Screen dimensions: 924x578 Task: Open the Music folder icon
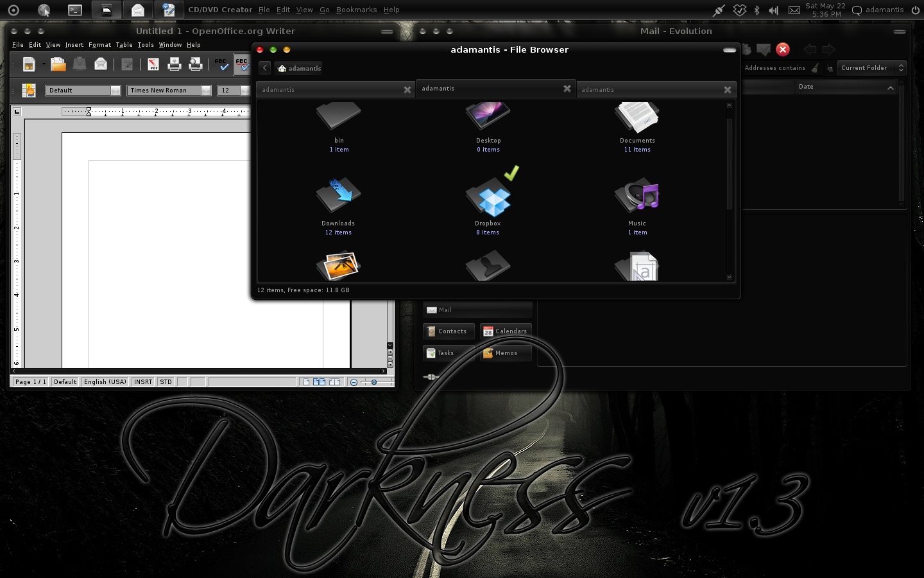point(637,195)
